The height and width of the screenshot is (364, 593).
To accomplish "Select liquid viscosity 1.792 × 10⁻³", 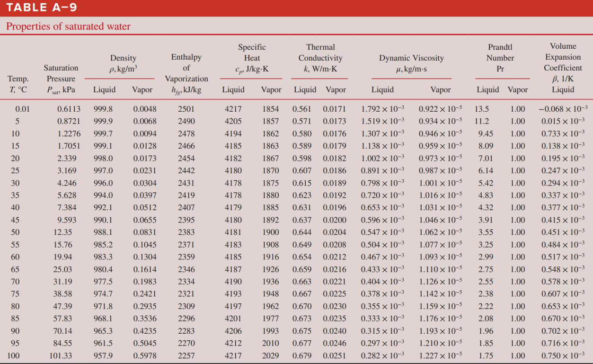I will tap(382, 109).
